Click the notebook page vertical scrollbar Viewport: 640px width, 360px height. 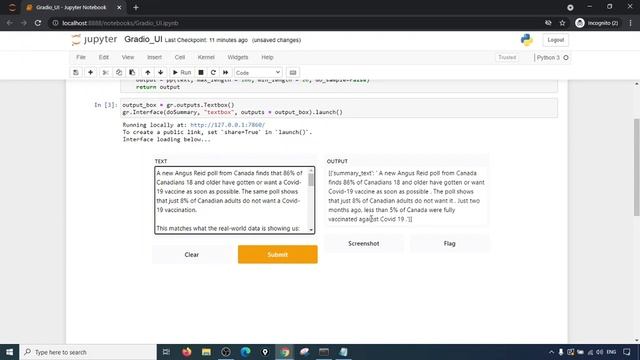pyautogui.click(x=636, y=167)
